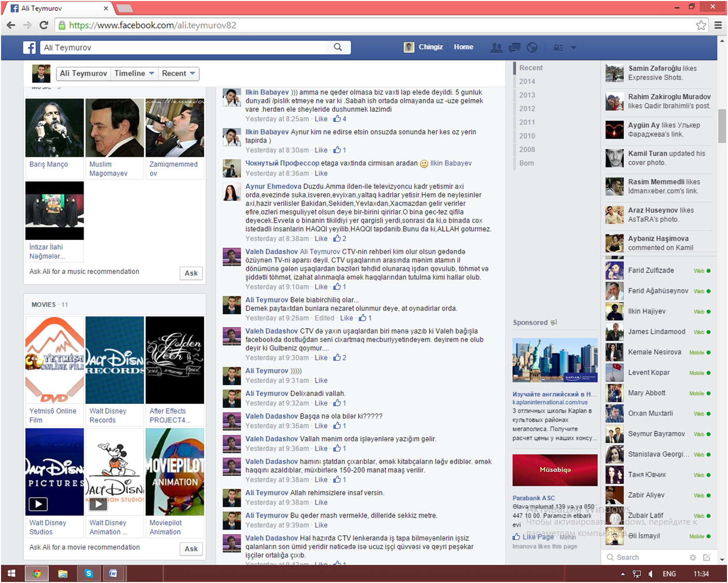Screen dimensions: 728x583
Task: Open chat settings gear icon
Action: click(x=693, y=557)
